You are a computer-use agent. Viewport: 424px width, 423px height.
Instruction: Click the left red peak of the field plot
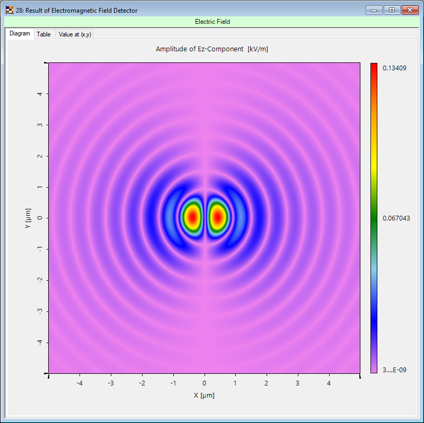pos(192,217)
